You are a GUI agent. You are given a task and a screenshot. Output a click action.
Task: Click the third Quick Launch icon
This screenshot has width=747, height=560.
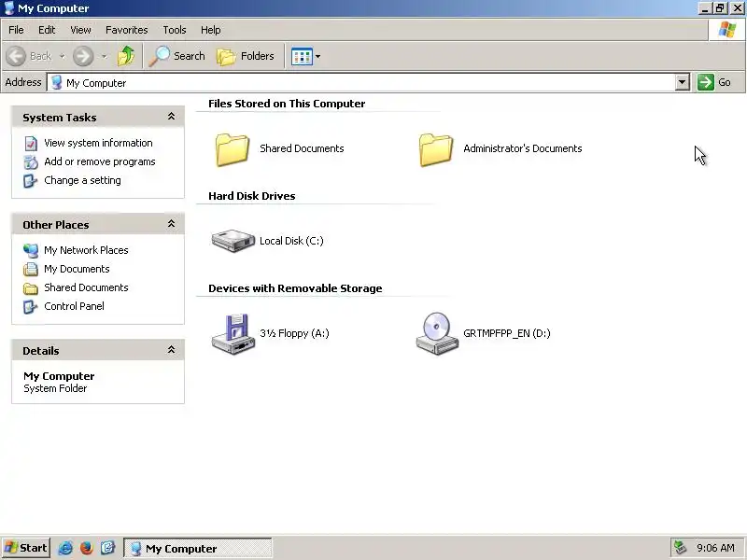pyautogui.click(x=107, y=548)
